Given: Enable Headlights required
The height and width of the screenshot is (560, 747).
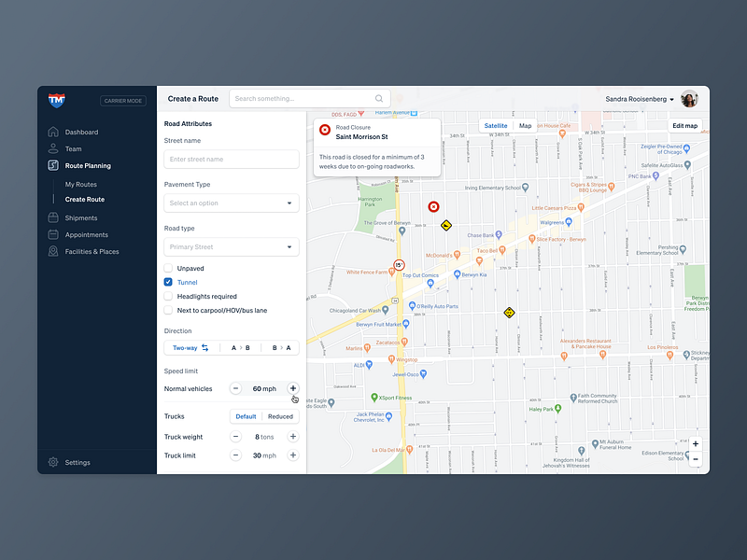Looking at the screenshot, I should (x=169, y=296).
